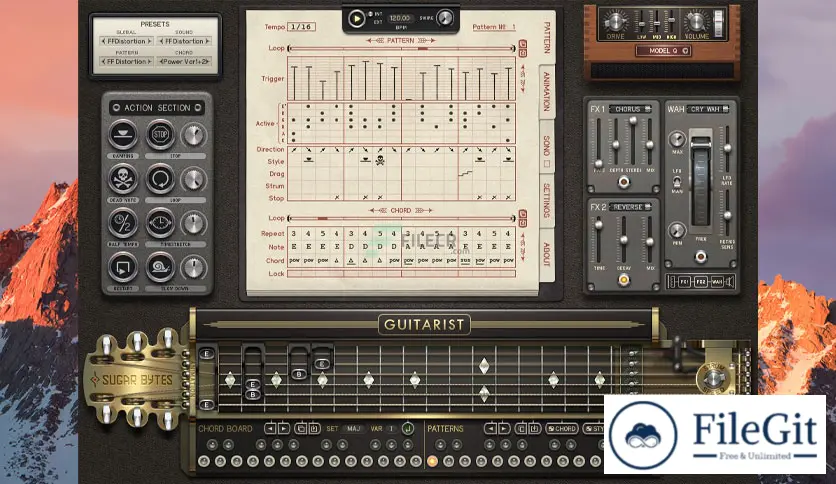836x484 pixels.
Task: Trigger the Dead Note skull button
Action: (x=123, y=179)
